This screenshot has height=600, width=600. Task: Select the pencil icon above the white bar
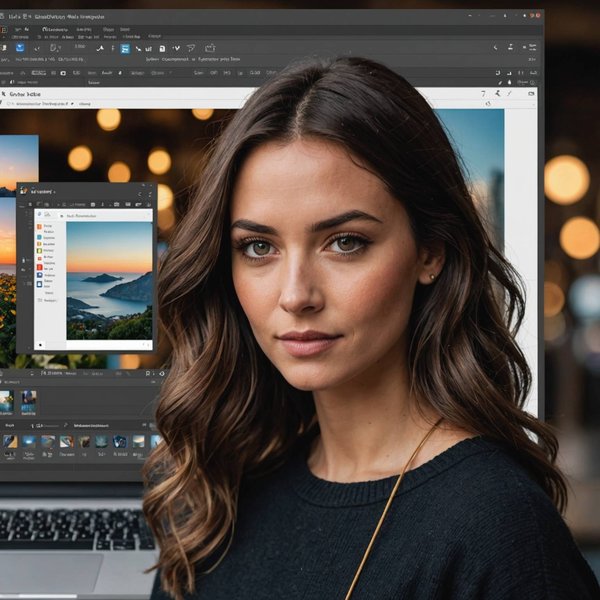pyautogui.click(x=500, y=82)
